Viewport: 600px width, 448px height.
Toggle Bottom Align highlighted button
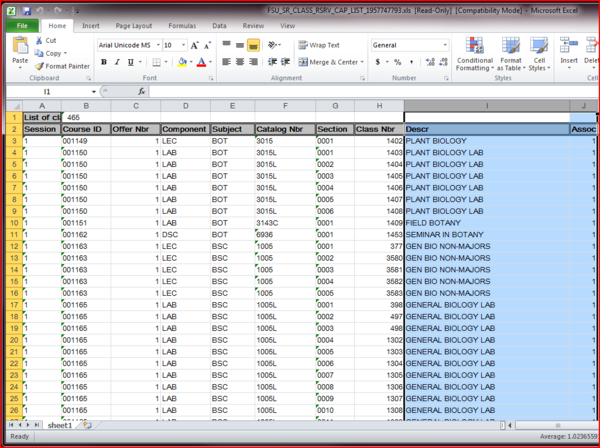pos(253,45)
